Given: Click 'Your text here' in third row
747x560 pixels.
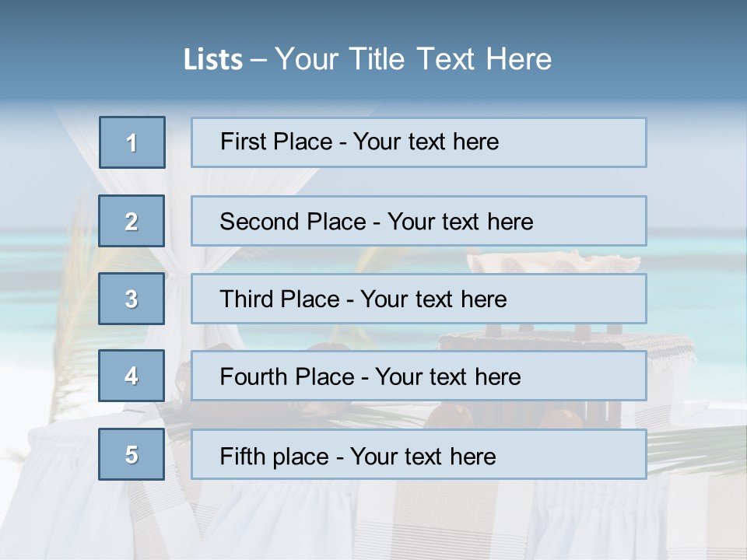Looking at the screenshot, I should pos(433,299).
